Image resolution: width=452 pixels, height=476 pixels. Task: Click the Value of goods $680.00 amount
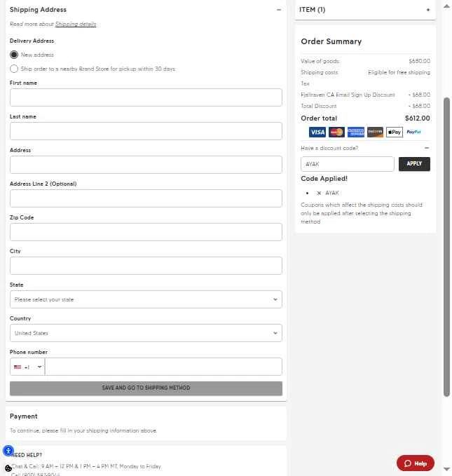tap(419, 61)
